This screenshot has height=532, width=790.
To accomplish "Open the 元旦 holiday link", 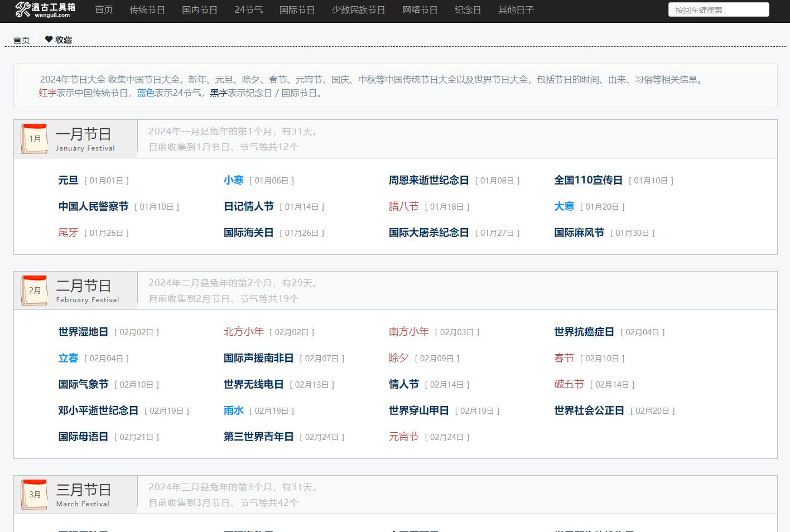I will coord(68,180).
